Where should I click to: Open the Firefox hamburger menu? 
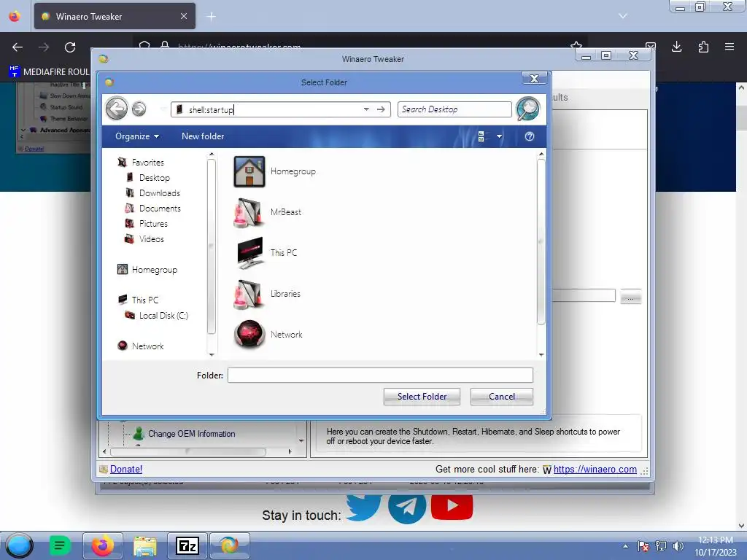(x=729, y=47)
